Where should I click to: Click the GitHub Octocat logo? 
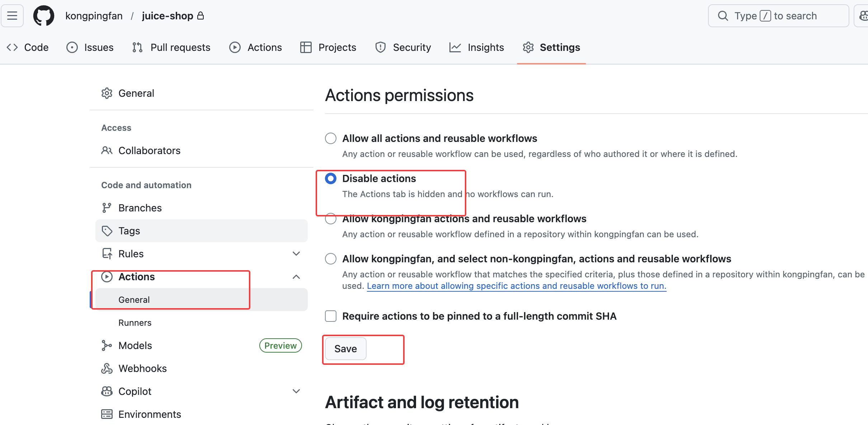(44, 16)
